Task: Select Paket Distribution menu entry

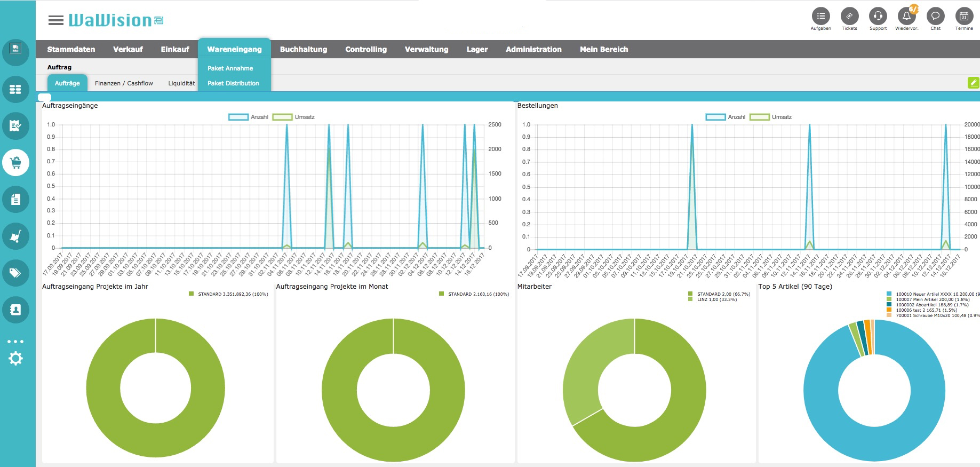Action: tap(233, 83)
